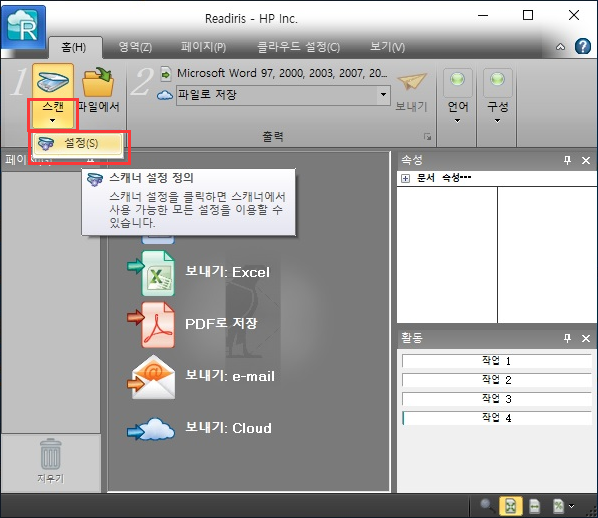Image resolution: width=598 pixels, height=518 pixels.
Task: Click the Activity (활동) panel title
Action: click(x=412, y=338)
